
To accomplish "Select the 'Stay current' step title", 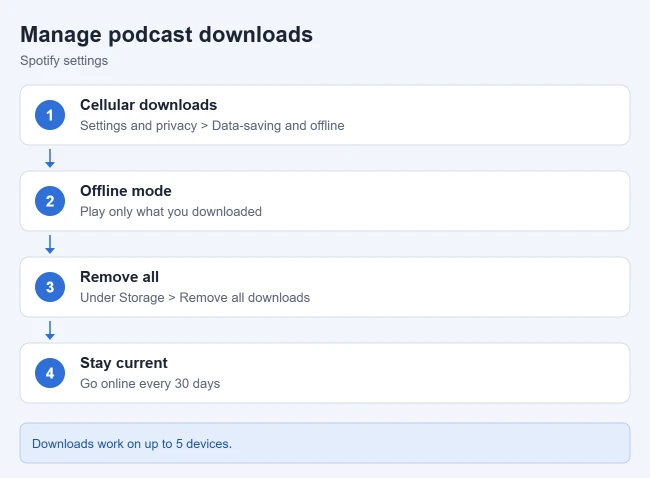I will [124, 363].
